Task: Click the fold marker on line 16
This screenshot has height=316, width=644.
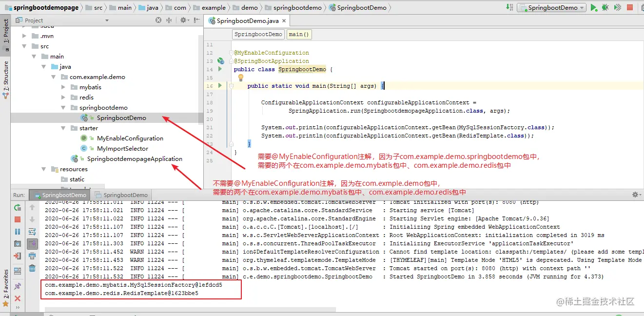Action: pyautogui.click(x=231, y=86)
